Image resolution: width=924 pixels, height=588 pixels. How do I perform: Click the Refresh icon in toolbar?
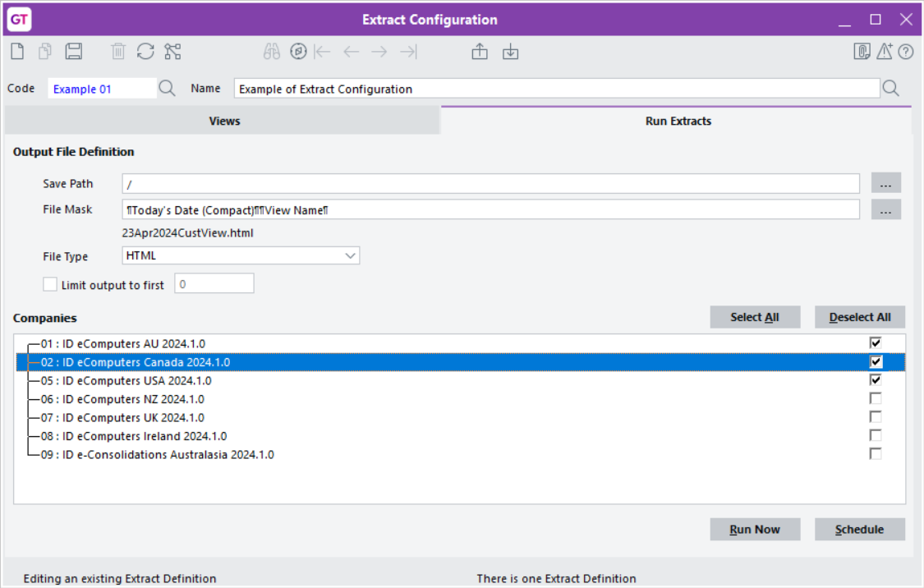[x=145, y=52]
